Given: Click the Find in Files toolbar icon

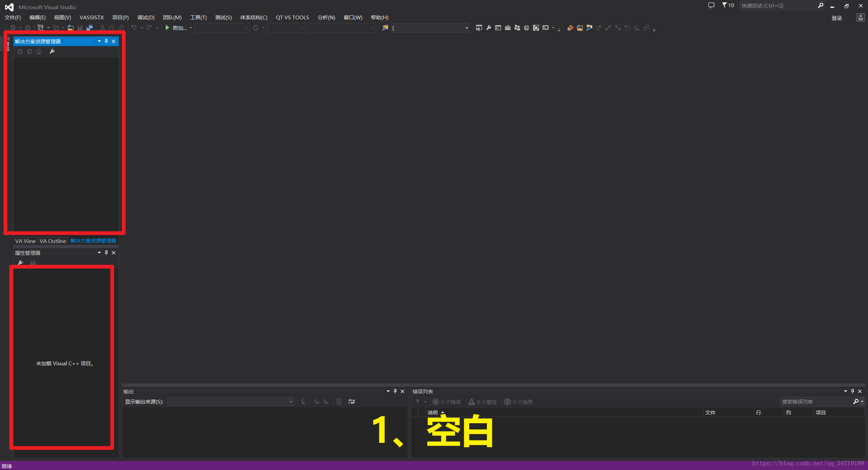Looking at the screenshot, I should 385,28.
